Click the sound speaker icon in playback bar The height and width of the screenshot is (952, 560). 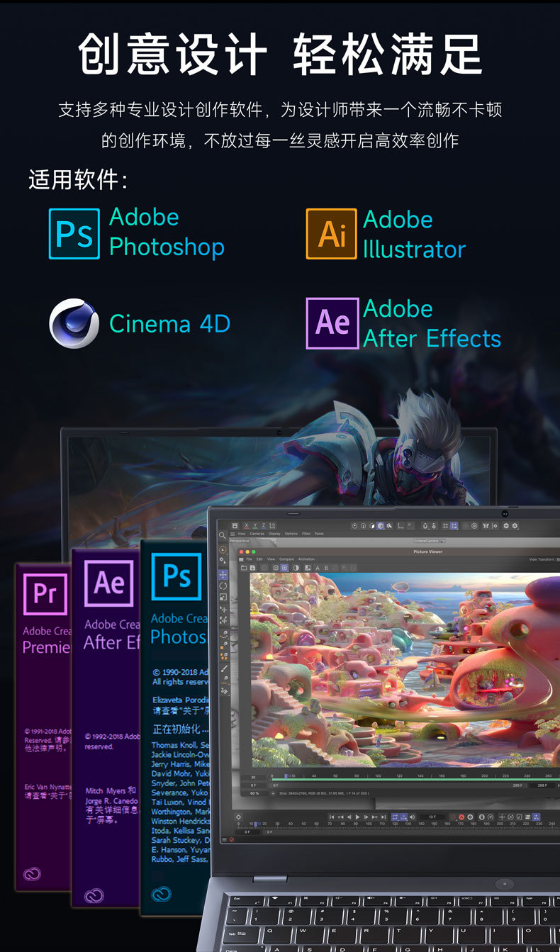click(x=412, y=817)
